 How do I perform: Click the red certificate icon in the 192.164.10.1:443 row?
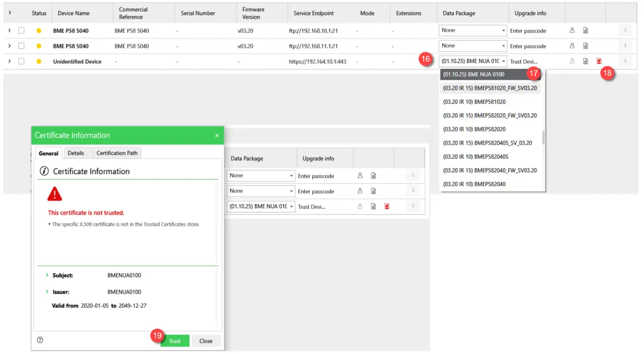point(599,62)
